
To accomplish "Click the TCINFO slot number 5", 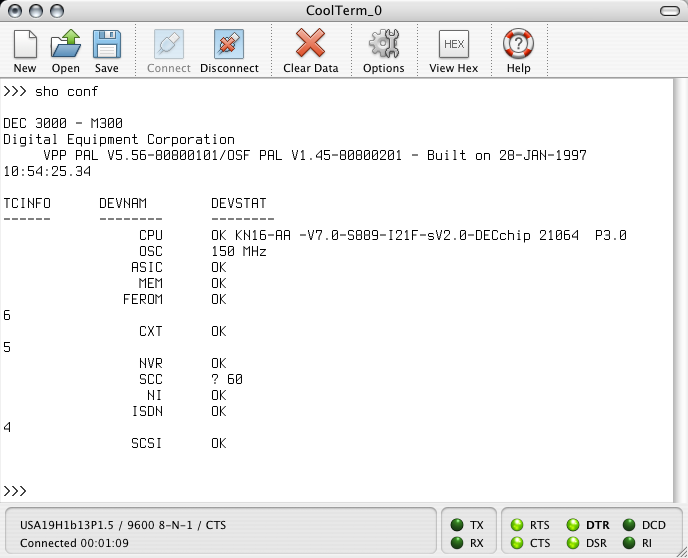I will click(x=7, y=347).
